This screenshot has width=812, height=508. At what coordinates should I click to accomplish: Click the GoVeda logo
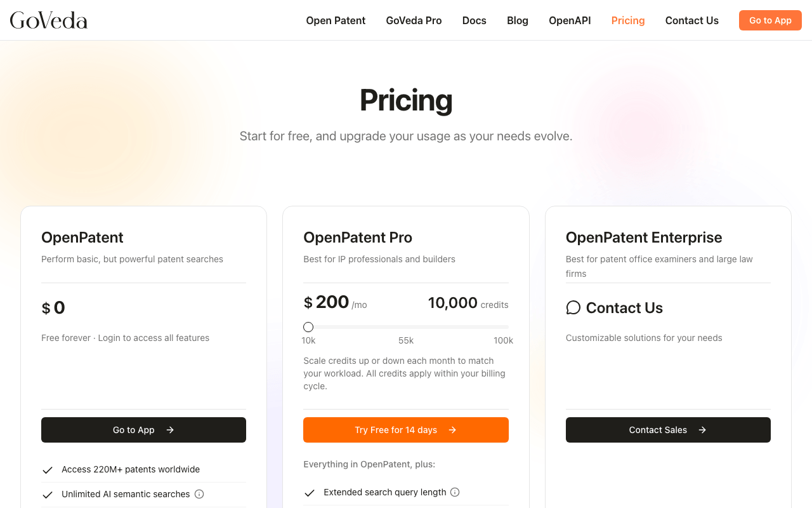(49, 20)
